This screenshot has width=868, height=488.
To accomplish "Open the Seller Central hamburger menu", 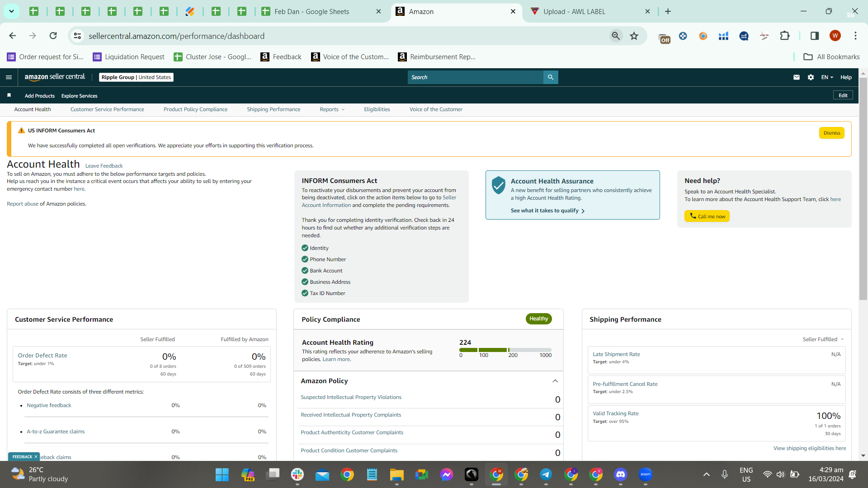I will tap(9, 77).
